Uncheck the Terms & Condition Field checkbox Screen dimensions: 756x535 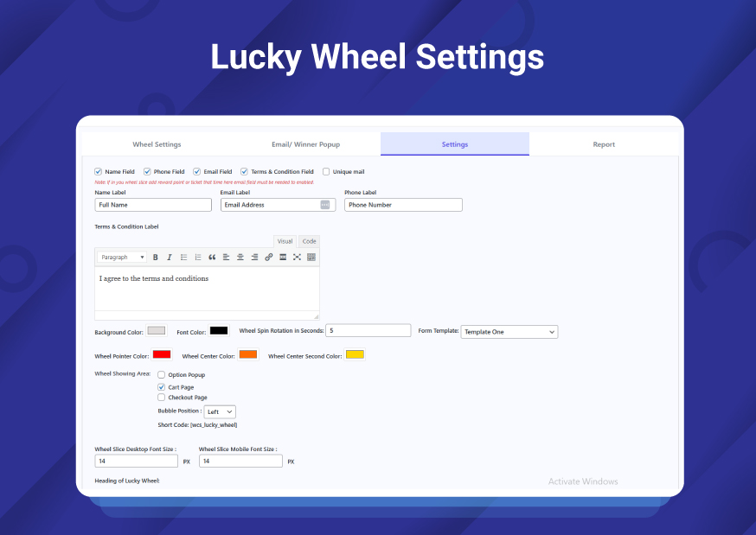tap(245, 171)
